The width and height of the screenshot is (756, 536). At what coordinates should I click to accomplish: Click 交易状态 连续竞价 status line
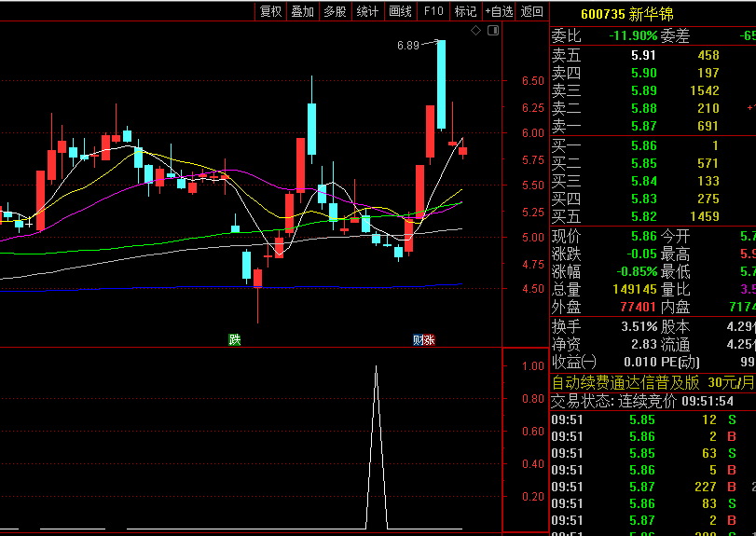pos(642,401)
